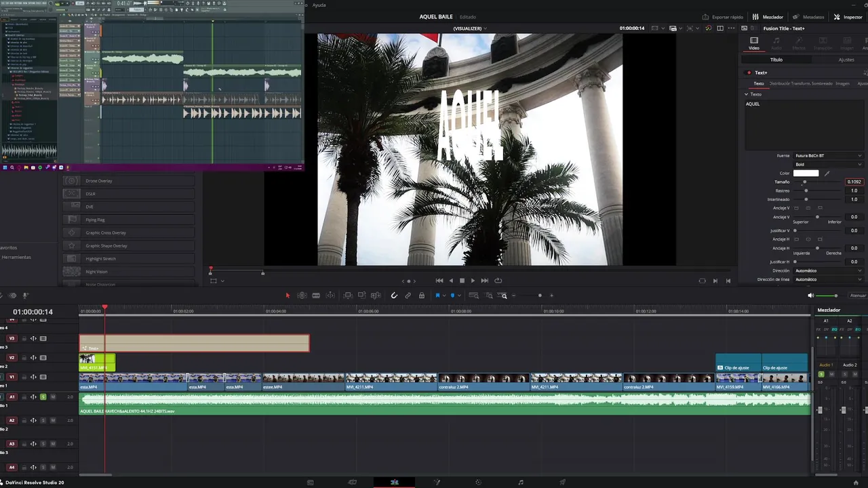Viewport: 868px width, 488px height.
Task: Select first Clip de ajuste adjustment clip
Action: pyautogui.click(x=738, y=363)
